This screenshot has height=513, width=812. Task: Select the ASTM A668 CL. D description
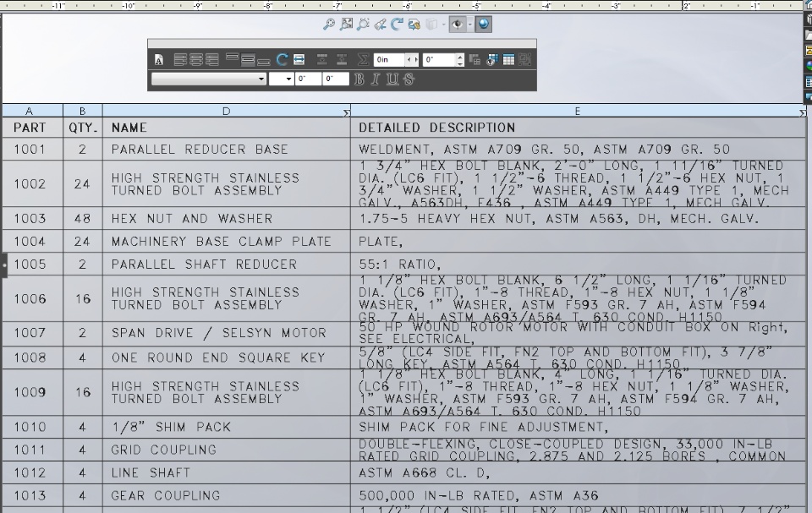pos(578,472)
